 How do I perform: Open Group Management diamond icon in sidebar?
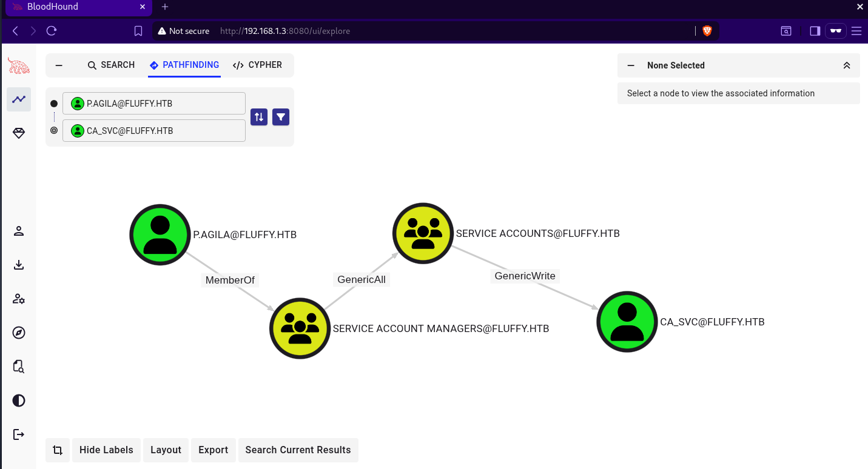tap(19, 133)
